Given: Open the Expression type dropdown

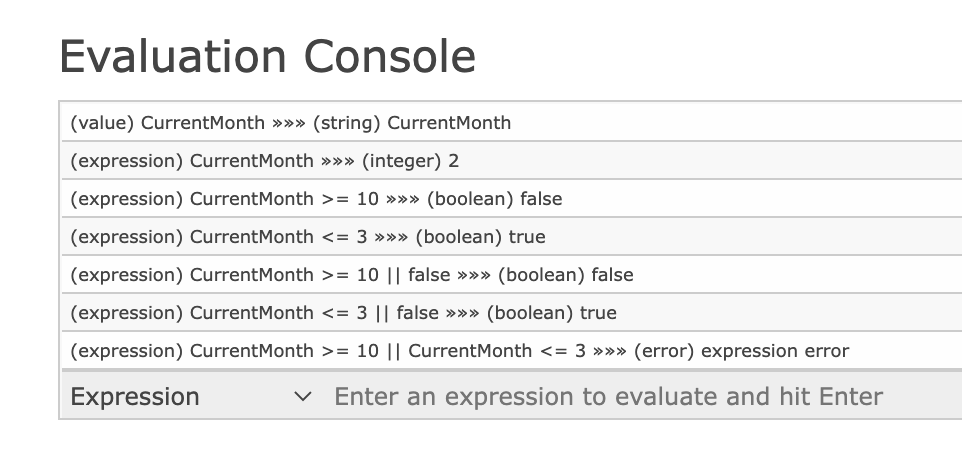Looking at the screenshot, I should (191, 396).
